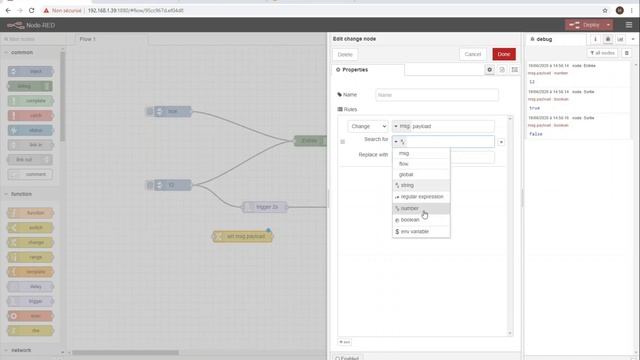Bookmark this page with the star

tap(605, 11)
